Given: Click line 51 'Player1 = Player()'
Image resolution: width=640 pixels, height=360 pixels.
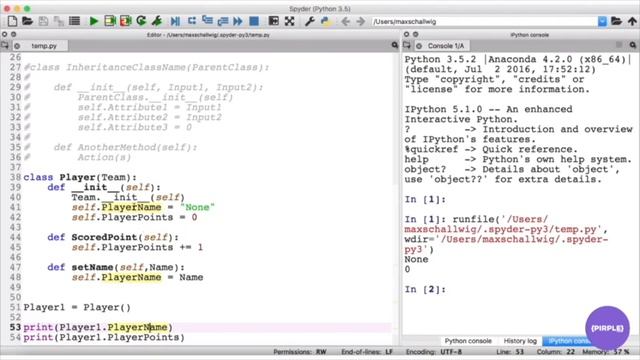Looking at the screenshot, I should 77,307.
